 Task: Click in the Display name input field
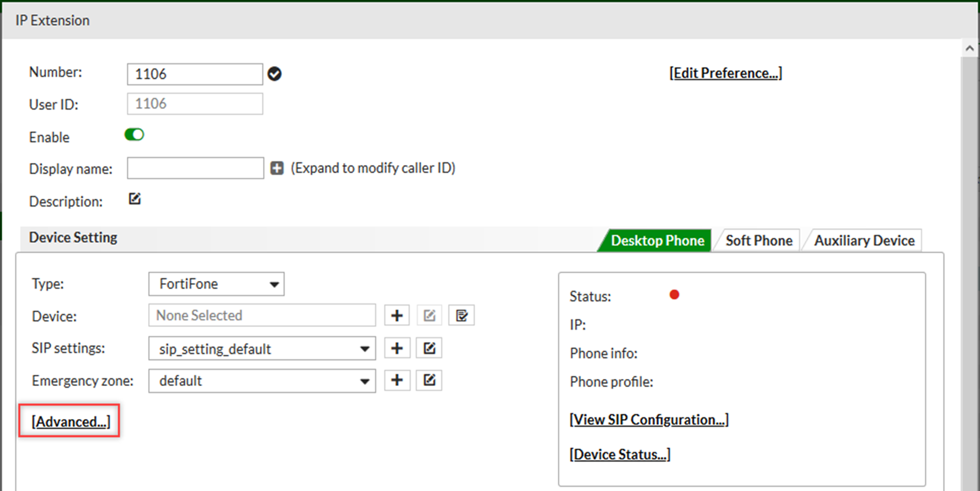click(195, 168)
